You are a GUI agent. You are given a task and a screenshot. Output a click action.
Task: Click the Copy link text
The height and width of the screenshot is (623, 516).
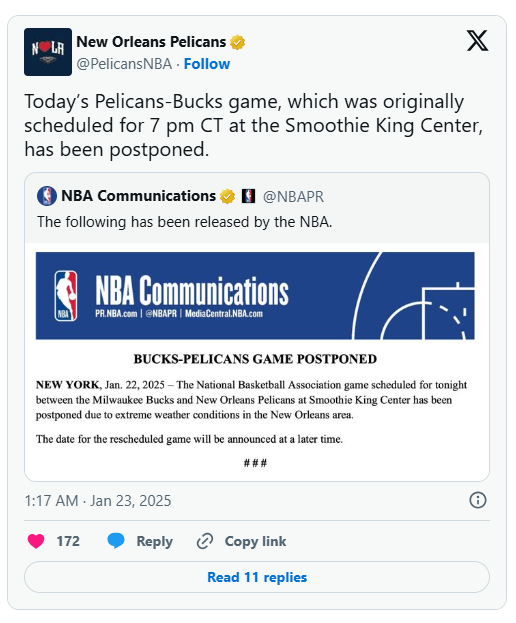255,541
